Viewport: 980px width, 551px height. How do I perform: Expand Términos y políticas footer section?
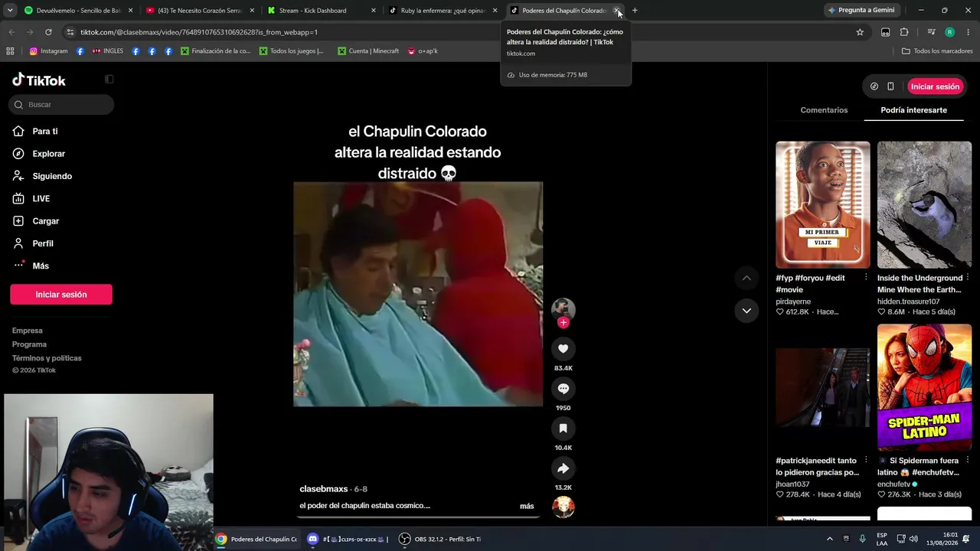47,358
